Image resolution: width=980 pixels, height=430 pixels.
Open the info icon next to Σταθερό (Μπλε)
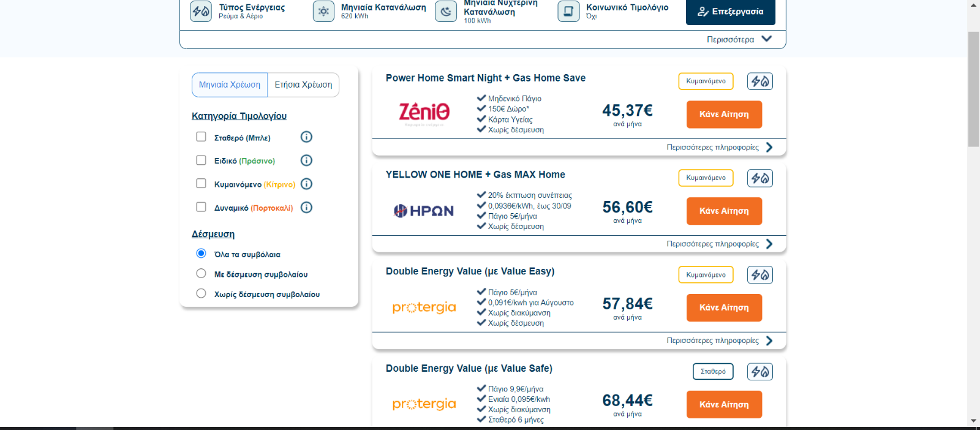click(x=307, y=137)
